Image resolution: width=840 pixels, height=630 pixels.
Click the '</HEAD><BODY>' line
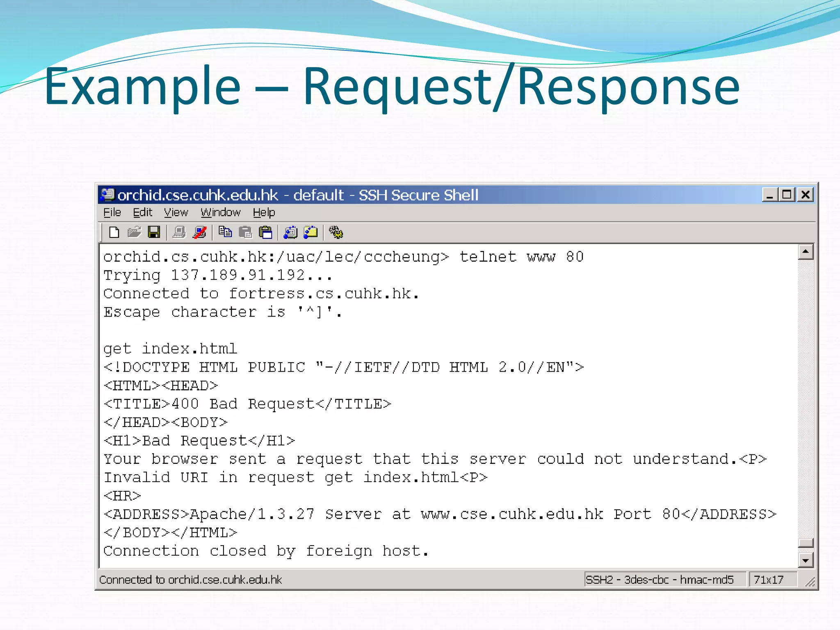[x=165, y=422]
